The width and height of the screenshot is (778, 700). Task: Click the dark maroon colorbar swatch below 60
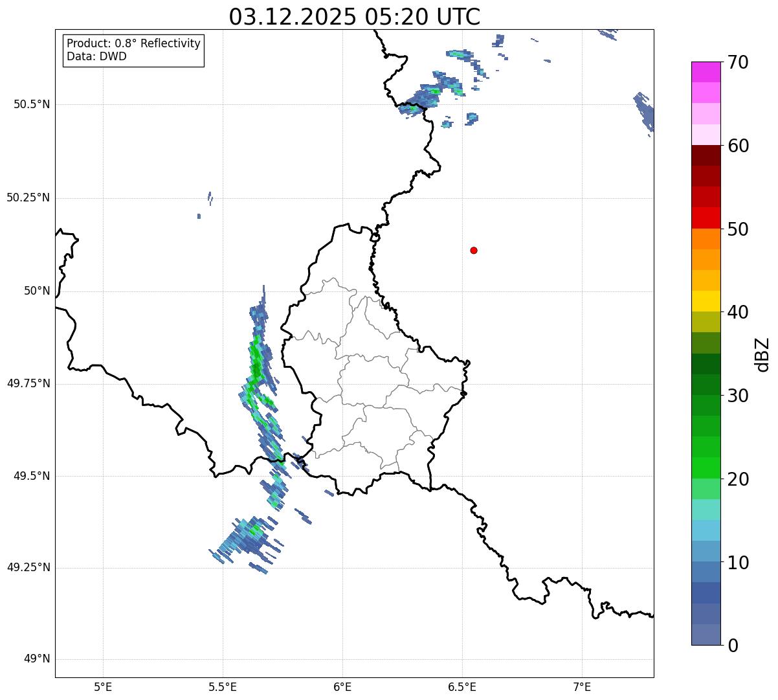coord(706,155)
